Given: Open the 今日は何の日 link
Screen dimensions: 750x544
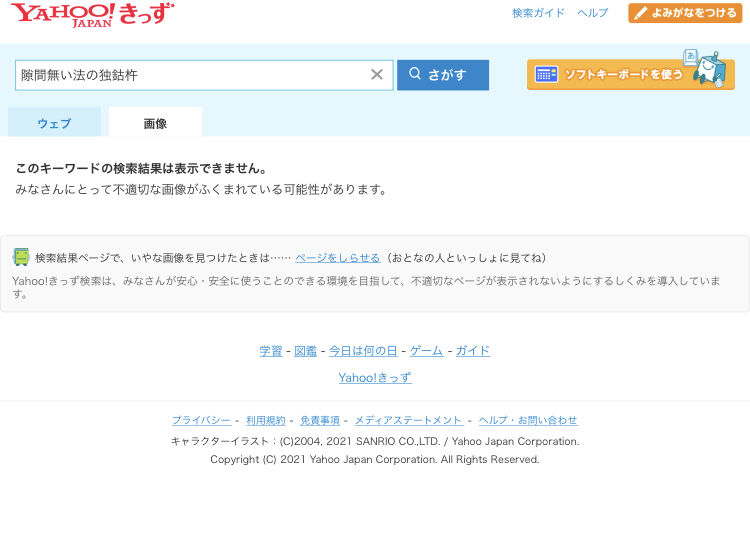Looking at the screenshot, I should 363,351.
